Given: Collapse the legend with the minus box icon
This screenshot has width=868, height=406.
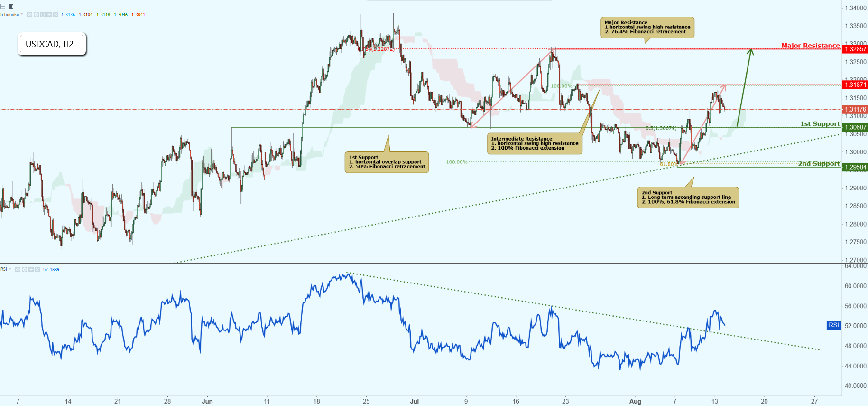Looking at the screenshot, I should 3,6.
